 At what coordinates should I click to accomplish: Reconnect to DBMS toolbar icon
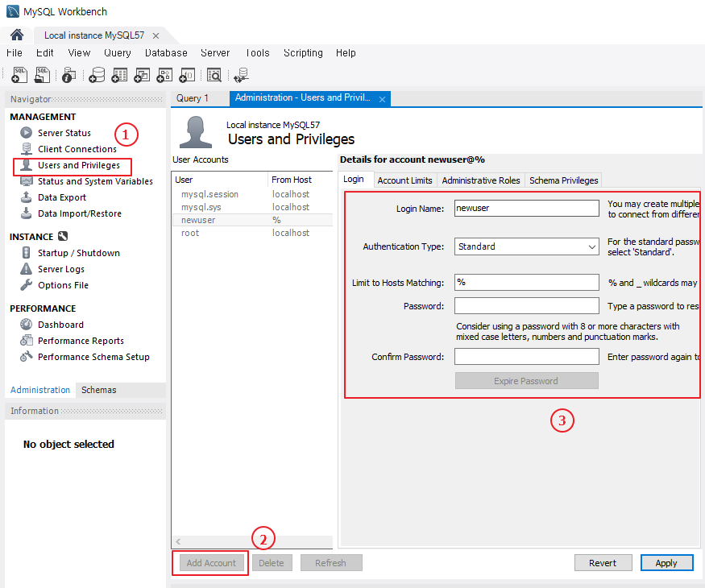pos(242,75)
